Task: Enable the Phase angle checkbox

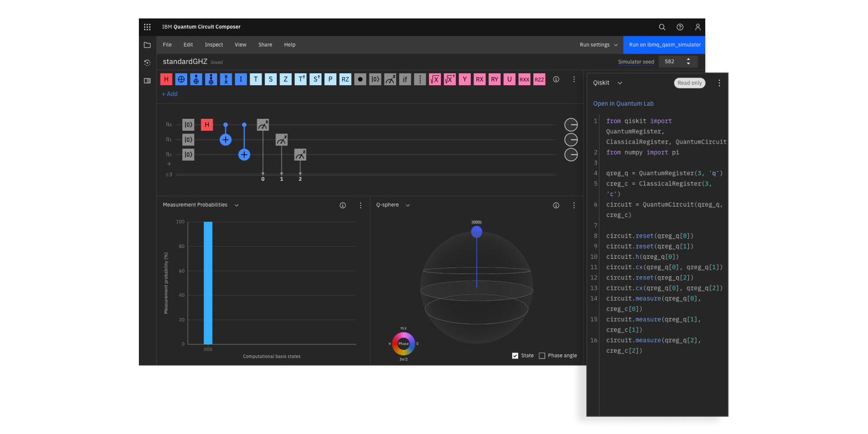Action: 542,356
